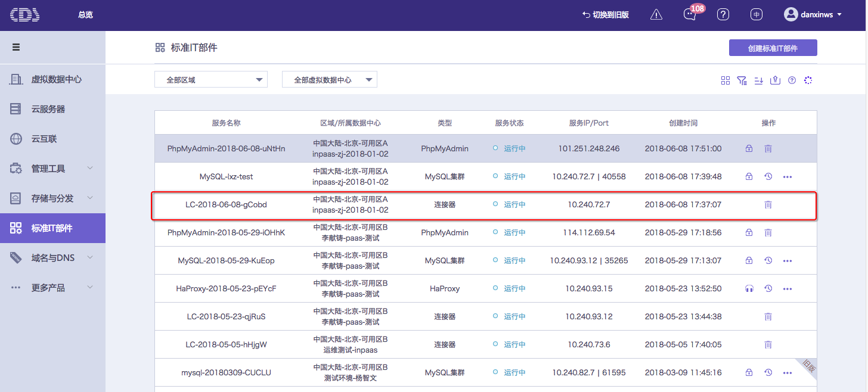The width and height of the screenshot is (868, 392).
Task: Click the 创建时间 column header
Action: [x=683, y=123]
